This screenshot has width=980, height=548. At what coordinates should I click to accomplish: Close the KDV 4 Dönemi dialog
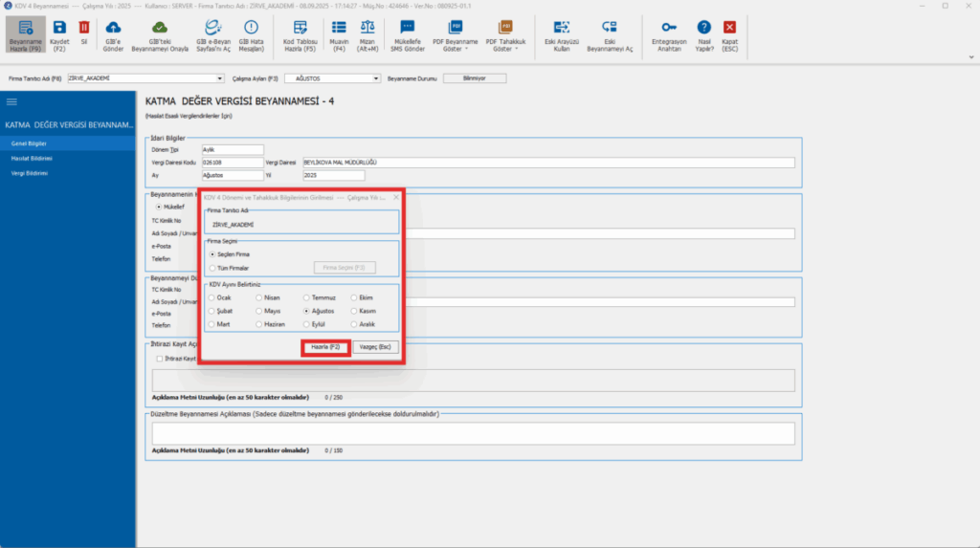[x=395, y=197]
